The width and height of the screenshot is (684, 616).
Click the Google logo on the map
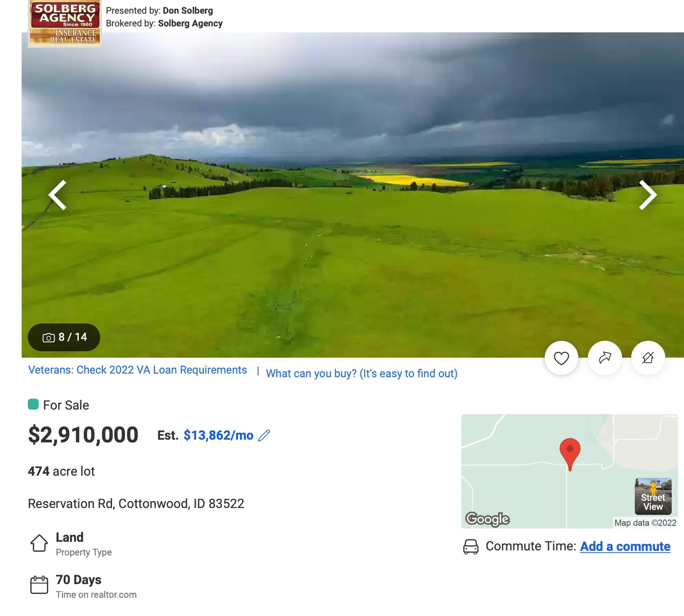(487, 519)
